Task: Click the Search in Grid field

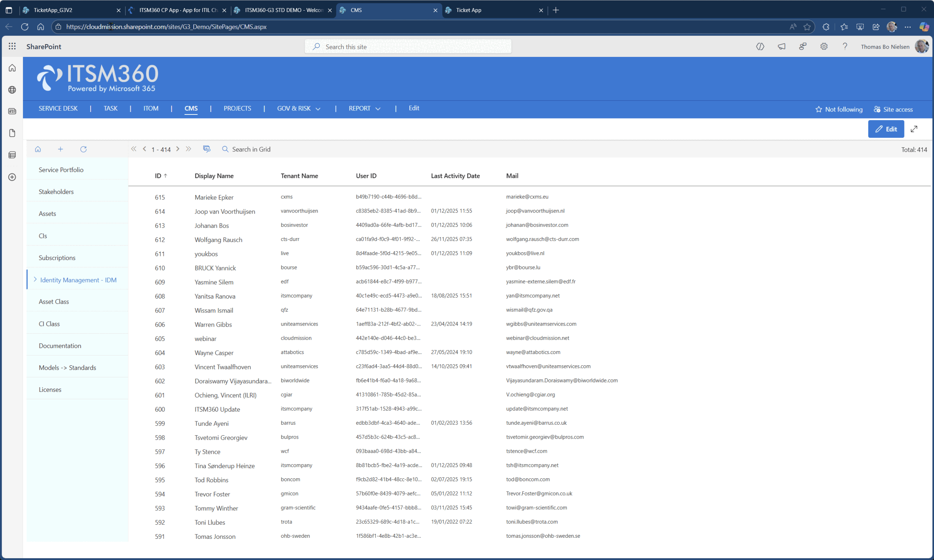Action: pyautogui.click(x=251, y=149)
